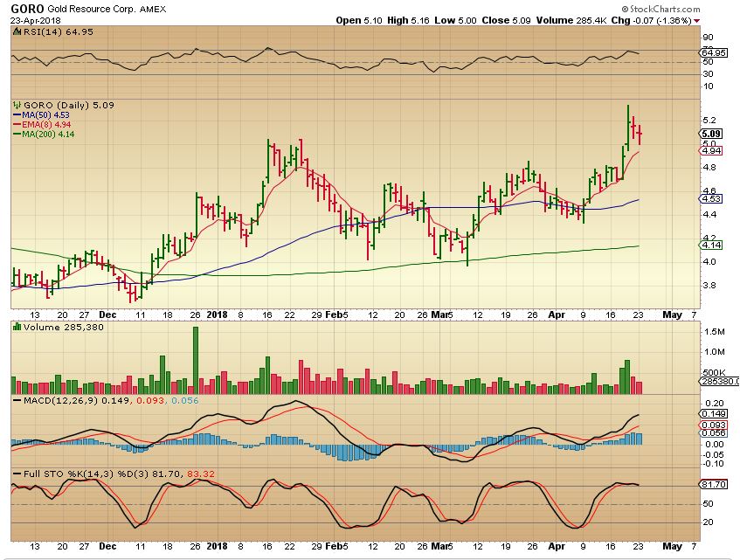Click the Full STO black line legend marker

[x=17, y=474]
